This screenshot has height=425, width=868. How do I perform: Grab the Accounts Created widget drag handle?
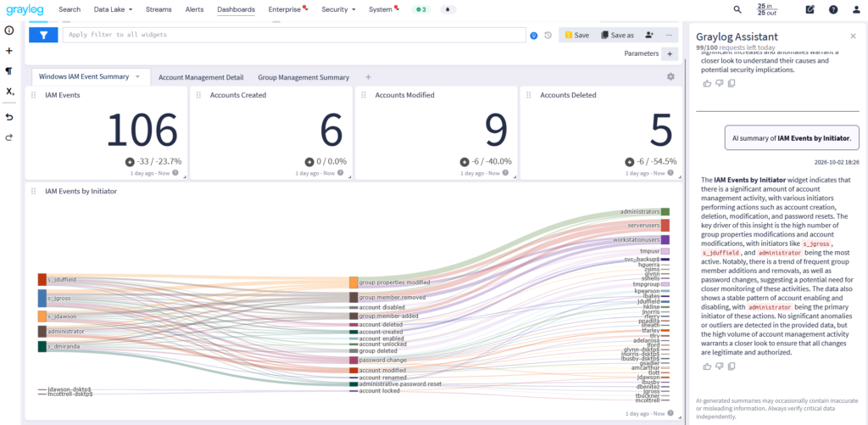(198, 95)
